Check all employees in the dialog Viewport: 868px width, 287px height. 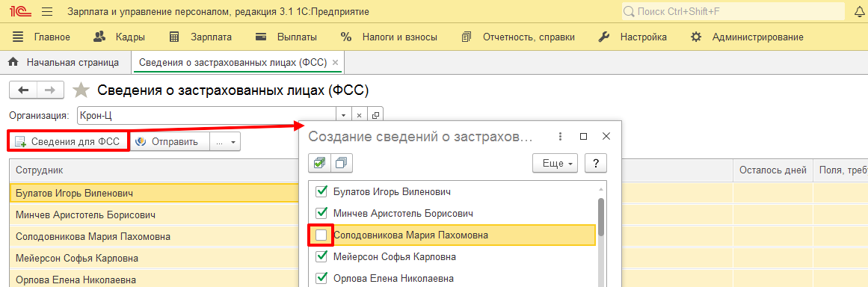click(319, 163)
